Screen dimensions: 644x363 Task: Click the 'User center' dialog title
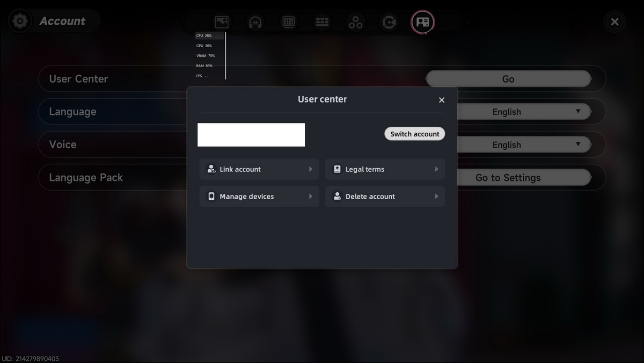tap(322, 99)
